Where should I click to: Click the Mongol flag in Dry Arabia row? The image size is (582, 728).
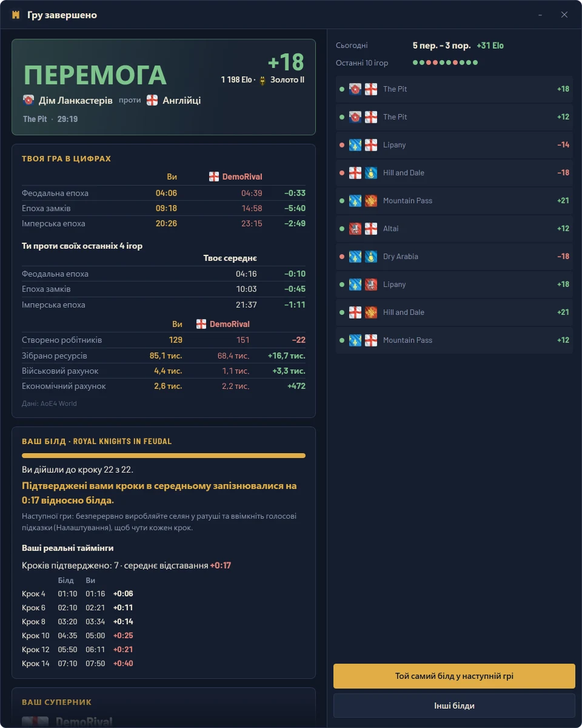point(371,257)
